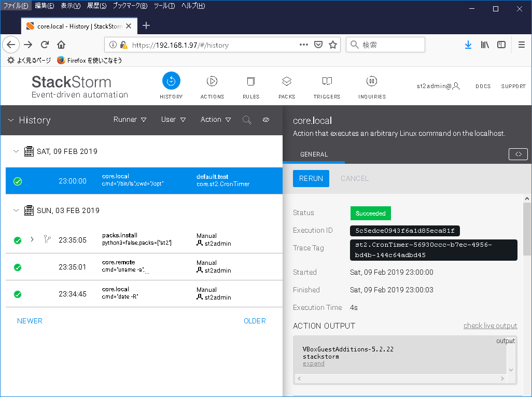Screen dimensions: 532x397
Task: Open the Rules page icon
Action: [251, 80]
